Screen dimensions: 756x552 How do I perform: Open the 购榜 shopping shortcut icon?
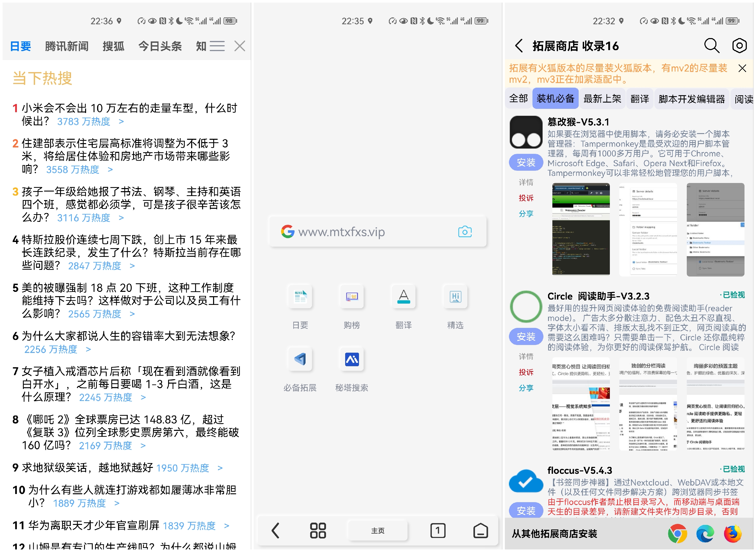pyautogui.click(x=352, y=296)
